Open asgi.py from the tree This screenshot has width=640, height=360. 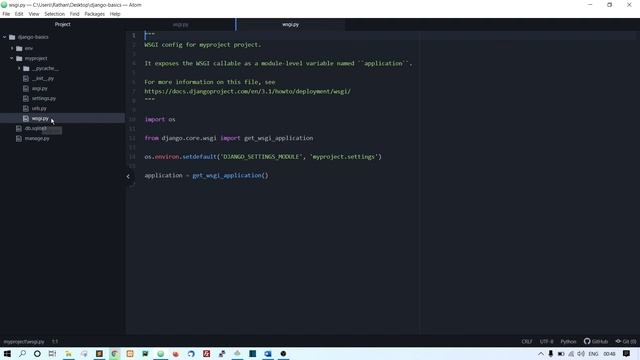pos(39,89)
